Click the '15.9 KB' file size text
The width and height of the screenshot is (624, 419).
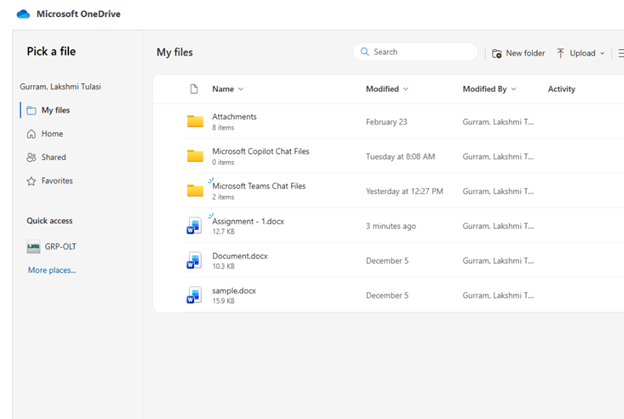point(223,301)
